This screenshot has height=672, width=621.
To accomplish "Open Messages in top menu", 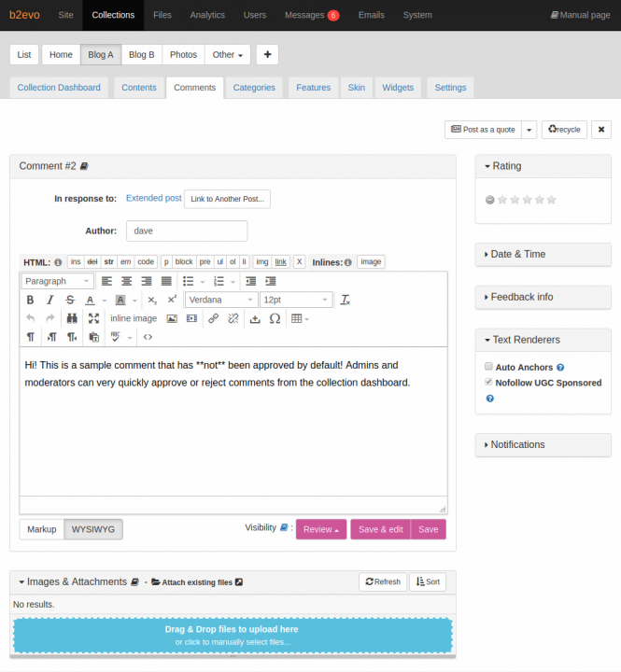I will (x=312, y=15).
